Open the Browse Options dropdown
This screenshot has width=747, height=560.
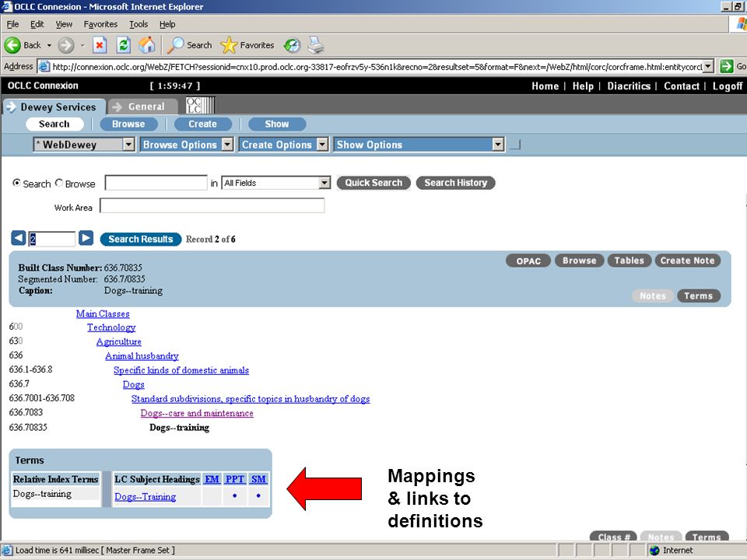(x=228, y=145)
